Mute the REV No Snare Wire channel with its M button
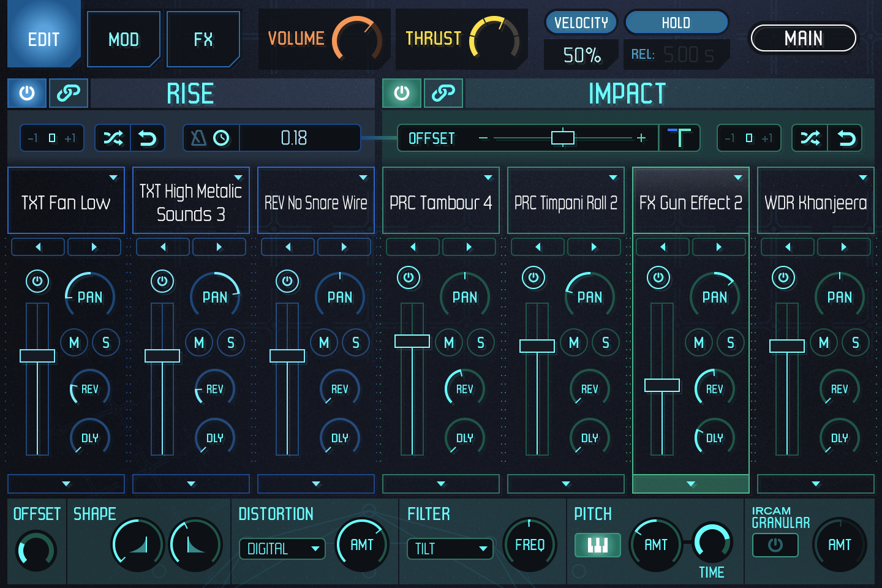882x588 pixels. pyautogui.click(x=323, y=342)
